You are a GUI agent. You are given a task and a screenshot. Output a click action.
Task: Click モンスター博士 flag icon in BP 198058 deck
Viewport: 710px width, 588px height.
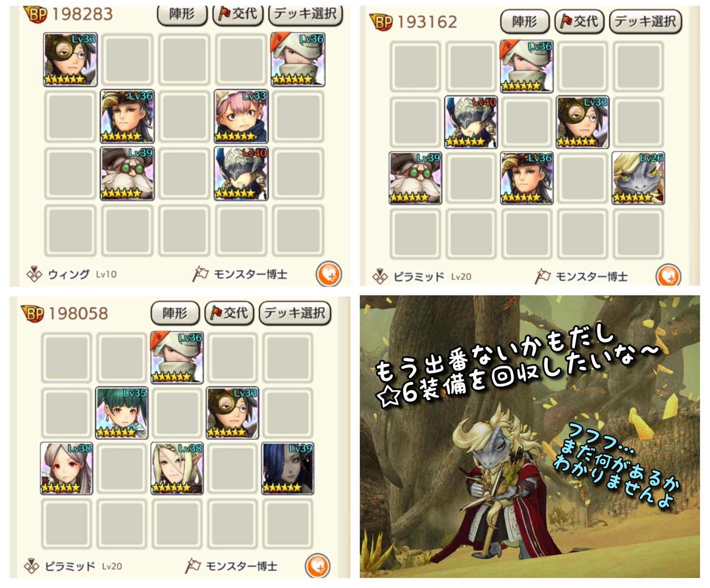click(193, 566)
